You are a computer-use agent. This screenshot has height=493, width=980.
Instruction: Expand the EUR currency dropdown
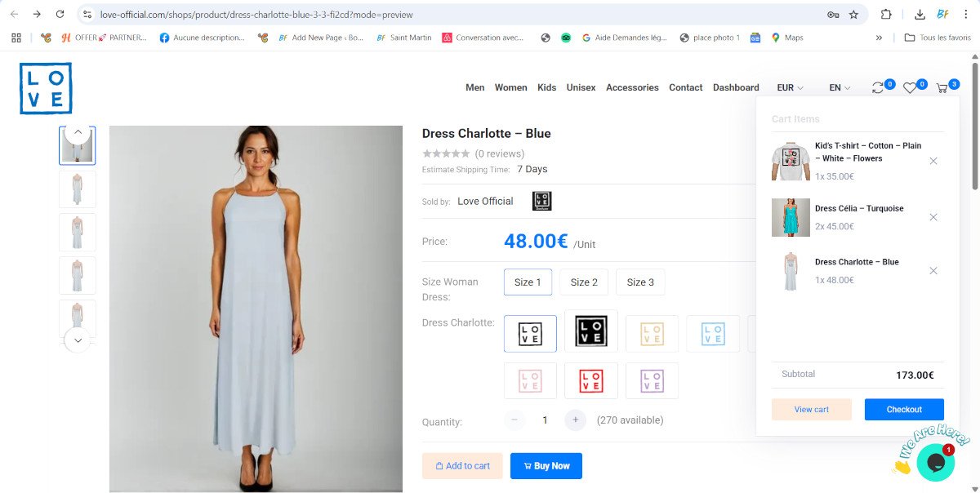790,88
